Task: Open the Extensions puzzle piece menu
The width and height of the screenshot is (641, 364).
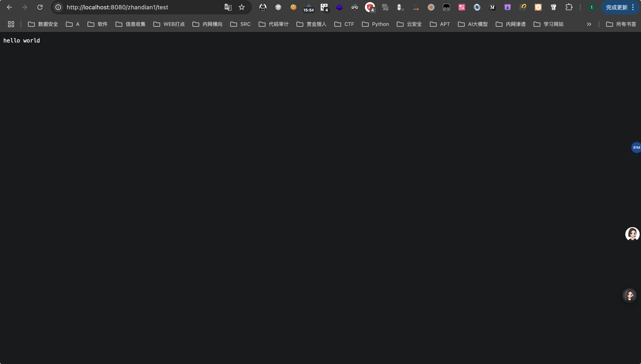Action: pos(569,7)
